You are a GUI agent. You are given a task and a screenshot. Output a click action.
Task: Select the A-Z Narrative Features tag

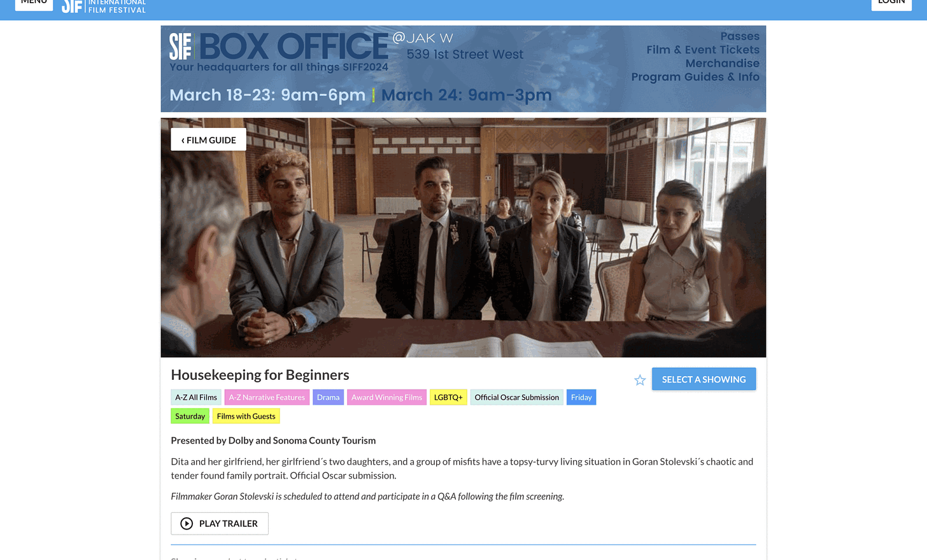click(x=267, y=397)
